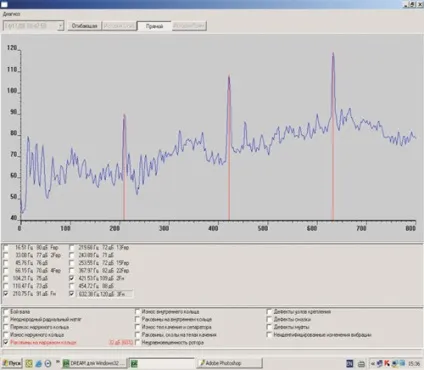
Task: Enable Износ наружного кольца defect
Action: [6, 335]
